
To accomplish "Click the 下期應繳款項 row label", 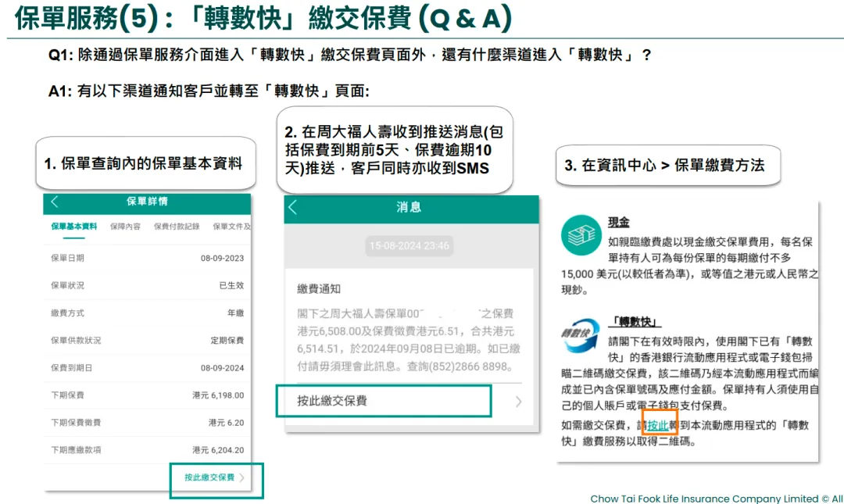I will tap(76, 450).
